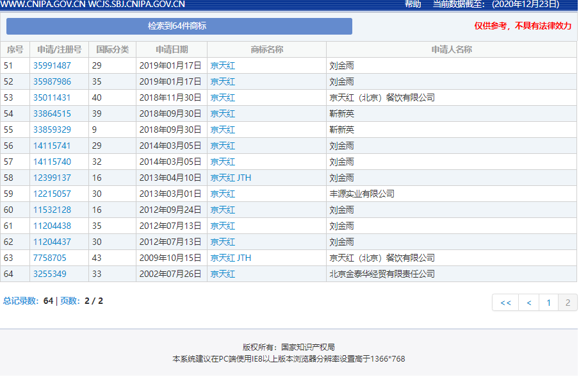Open registration number 35991487
588x377 pixels.
click(52, 65)
